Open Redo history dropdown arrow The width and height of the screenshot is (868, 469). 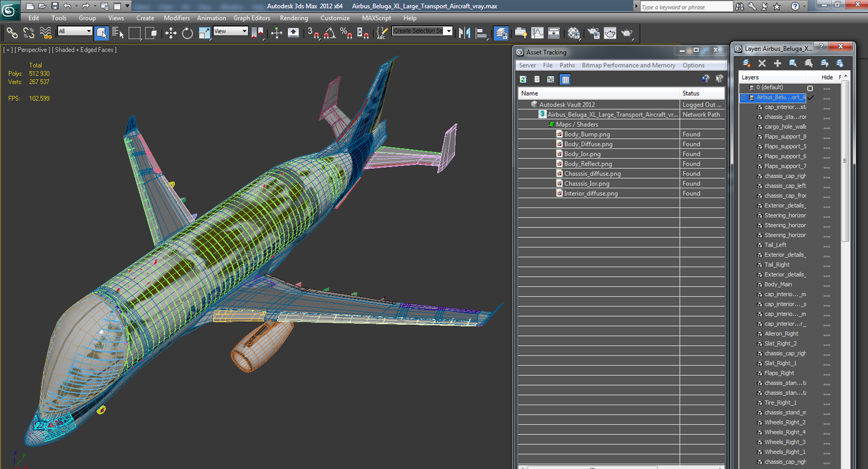[x=94, y=6]
